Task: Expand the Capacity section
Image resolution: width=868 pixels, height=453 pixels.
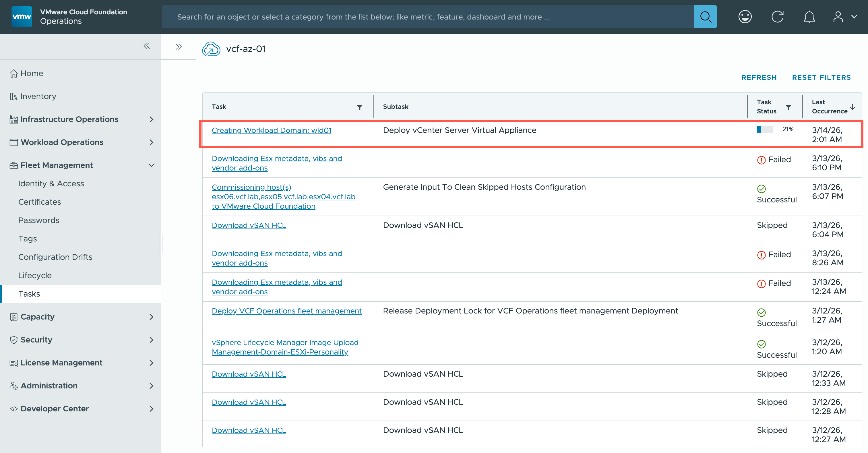Action: point(151,316)
